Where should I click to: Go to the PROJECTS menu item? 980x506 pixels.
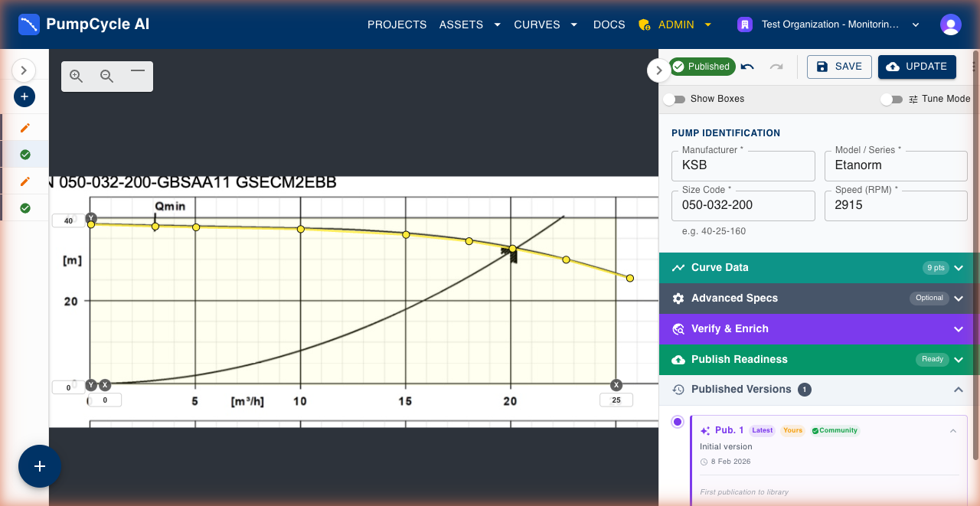pyautogui.click(x=397, y=24)
